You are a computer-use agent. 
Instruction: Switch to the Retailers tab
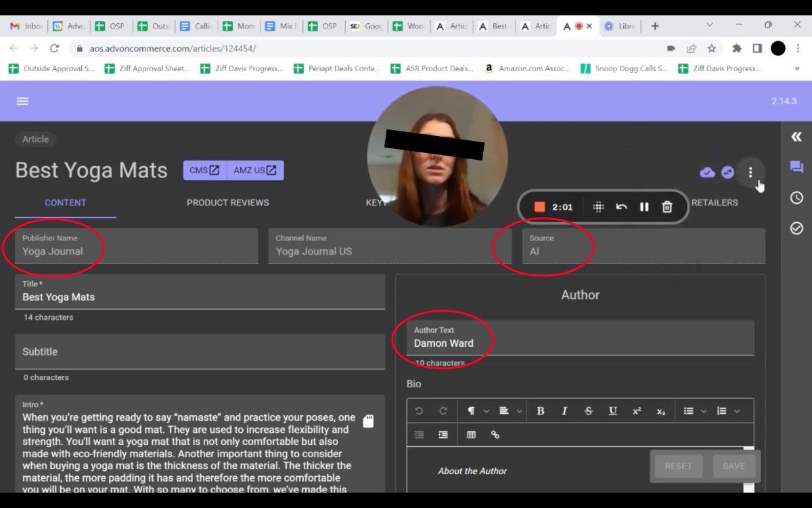pyautogui.click(x=714, y=203)
